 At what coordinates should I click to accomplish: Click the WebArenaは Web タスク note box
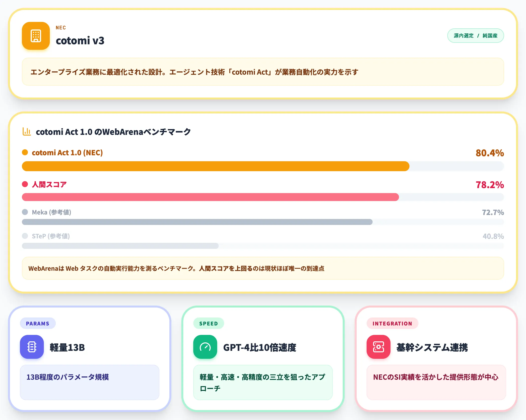coord(263,268)
